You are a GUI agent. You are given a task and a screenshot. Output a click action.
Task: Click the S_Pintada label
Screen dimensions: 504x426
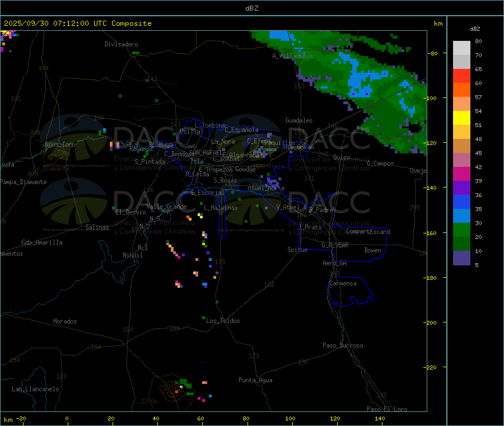150,162
